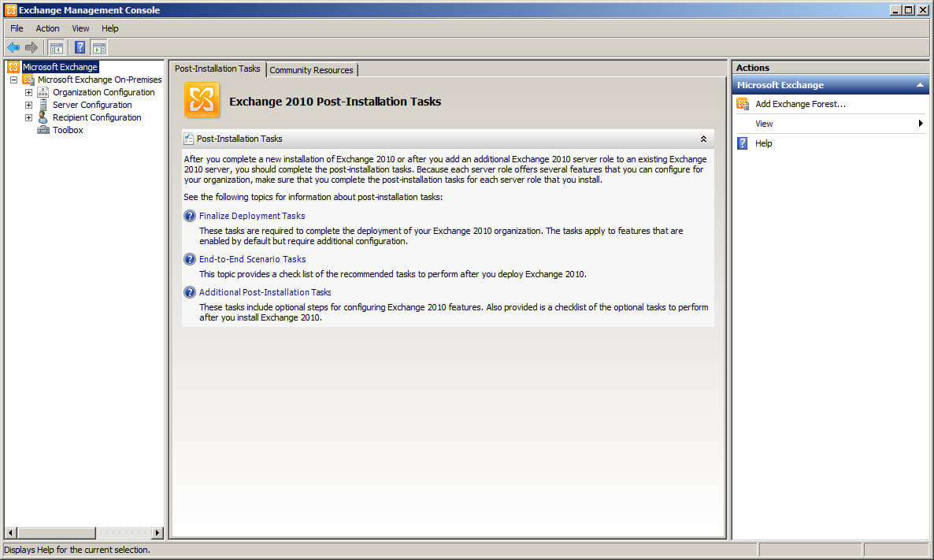
Task: Select Microsoft Exchange On-Premises in the tree
Action: (x=99, y=80)
